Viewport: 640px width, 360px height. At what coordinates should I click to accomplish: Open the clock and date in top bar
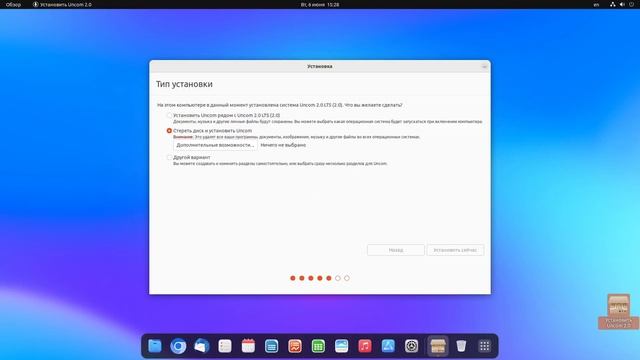point(320,4)
